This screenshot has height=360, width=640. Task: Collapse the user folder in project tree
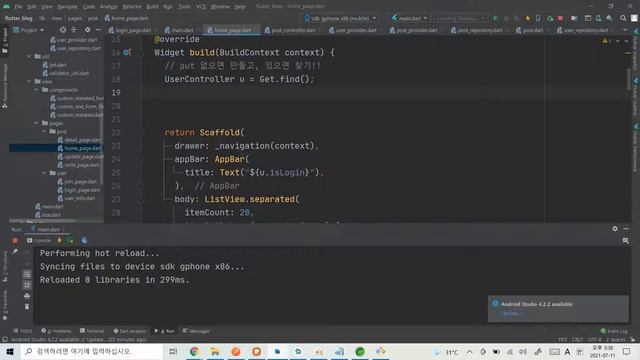click(44, 173)
